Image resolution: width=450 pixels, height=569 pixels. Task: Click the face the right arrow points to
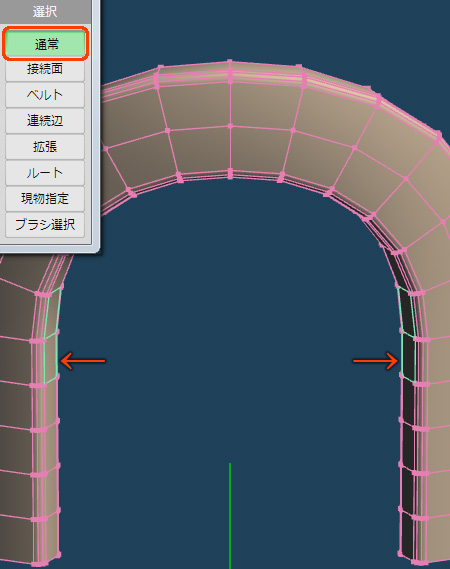pyautogui.click(x=408, y=357)
